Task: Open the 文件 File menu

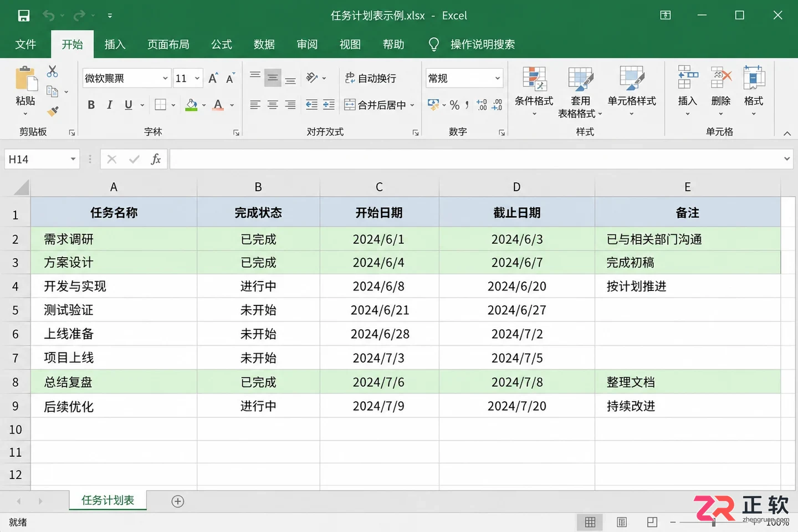Action: click(x=25, y=44)
